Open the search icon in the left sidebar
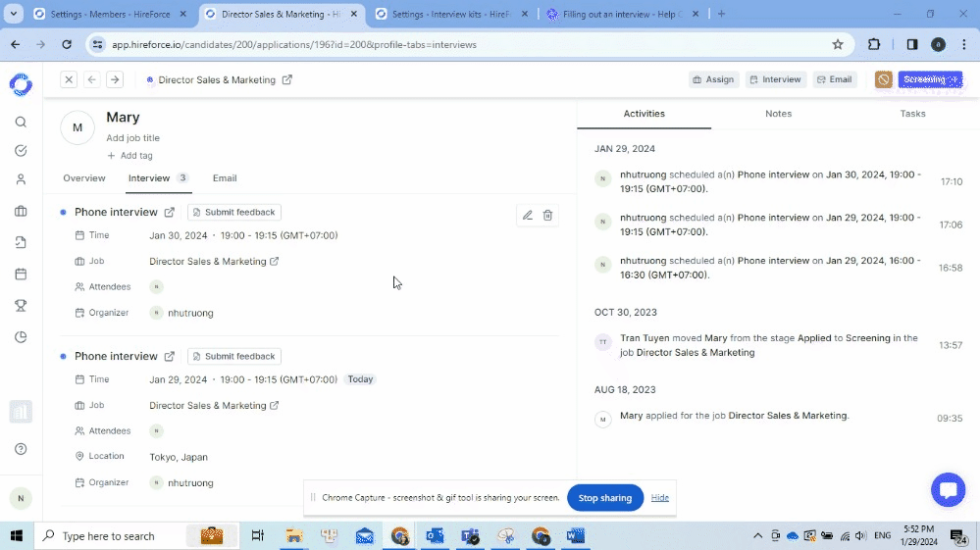980x550 pixels. tap(21, 123)
